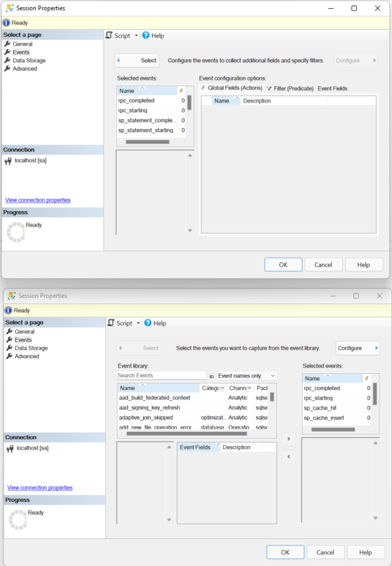The image size is (392, 566).
Task: Switch to Filter (Predicate) tab
Action: (290, 88)
